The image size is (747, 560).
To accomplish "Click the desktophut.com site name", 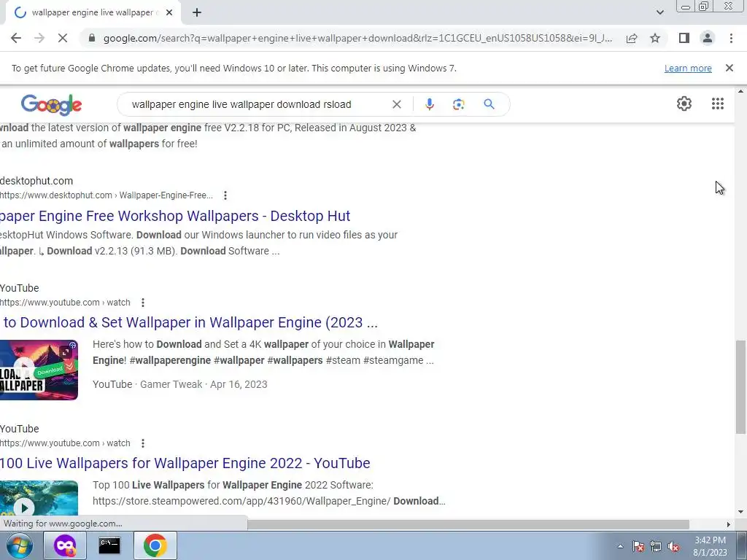I will pos(36,181).
